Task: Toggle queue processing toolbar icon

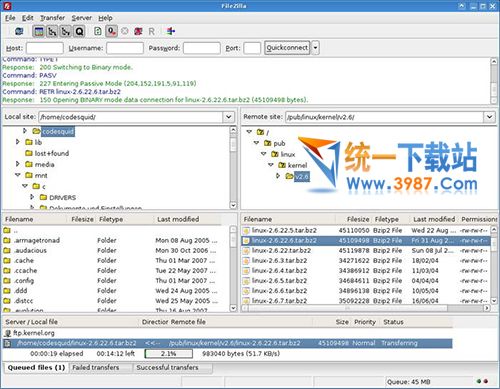Action: [x=112, y=31]
